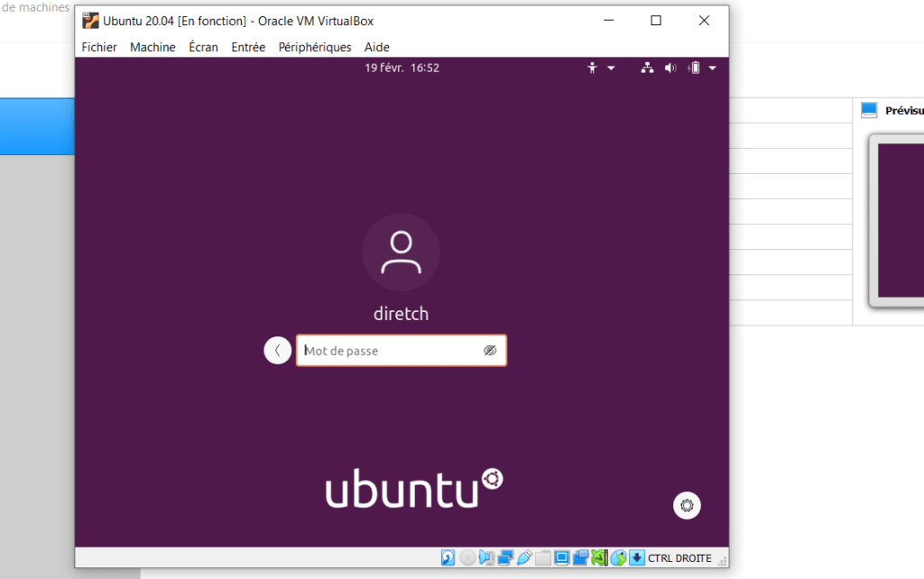Open the Fichier menu
The width and height of the screenshot is (924, 579).
(99, 47)
